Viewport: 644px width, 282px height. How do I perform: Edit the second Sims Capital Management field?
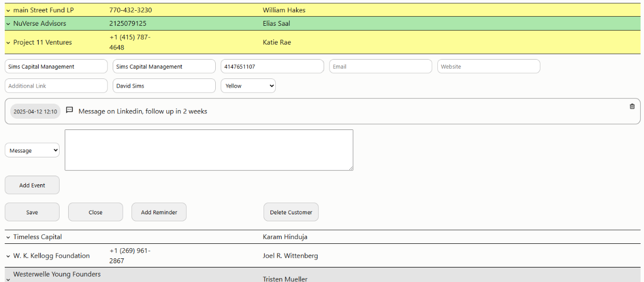tap(164, 67)
